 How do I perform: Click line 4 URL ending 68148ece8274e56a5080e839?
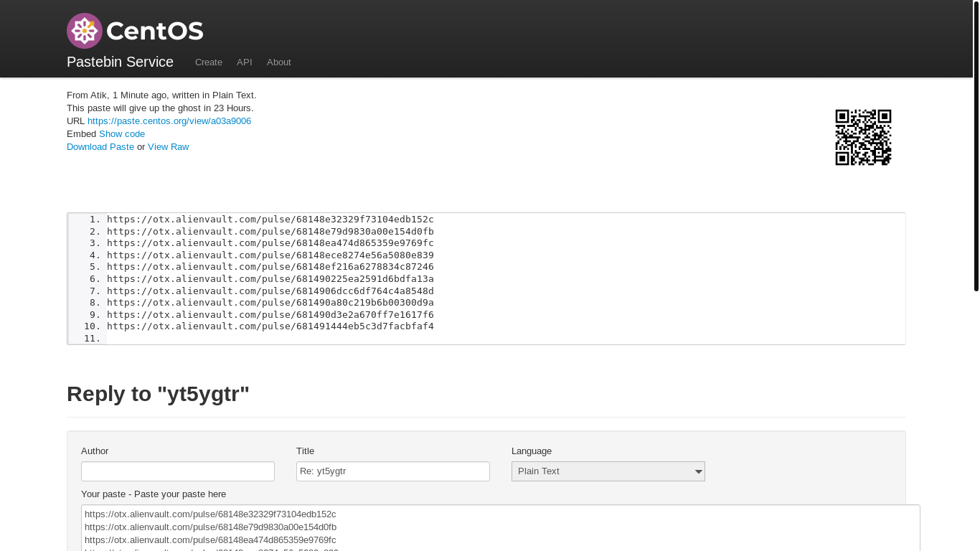tap(270, 255)
